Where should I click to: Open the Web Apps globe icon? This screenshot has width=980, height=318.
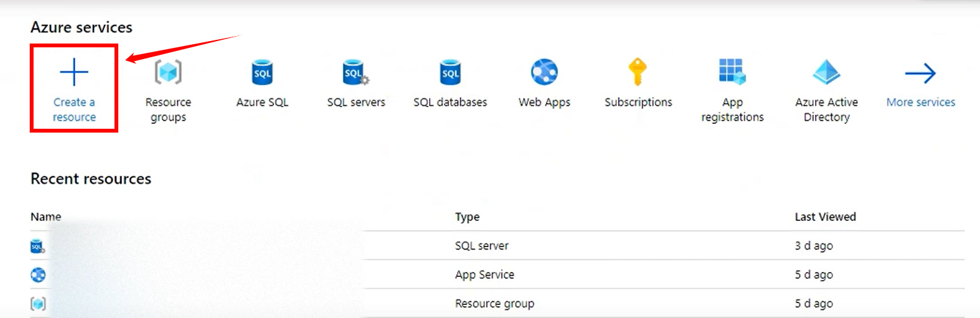[544, 72]
